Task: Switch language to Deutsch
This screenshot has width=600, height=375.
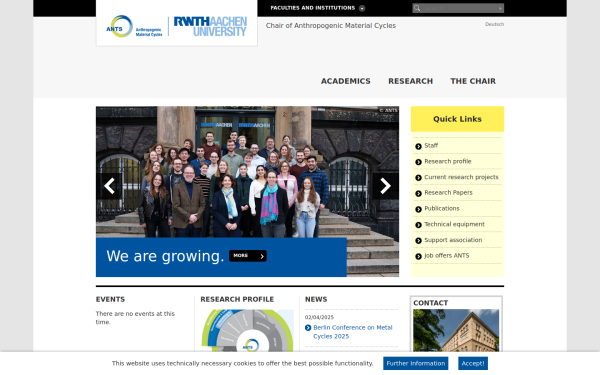Action: [494, 24]
